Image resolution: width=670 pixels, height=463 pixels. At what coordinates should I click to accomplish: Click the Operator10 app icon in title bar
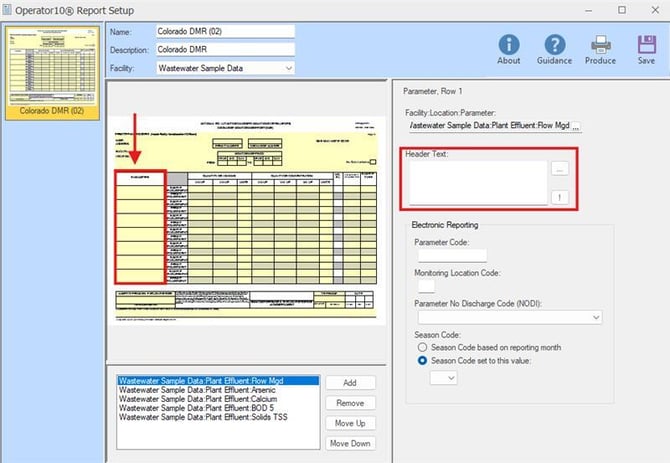tap(8, 9)
